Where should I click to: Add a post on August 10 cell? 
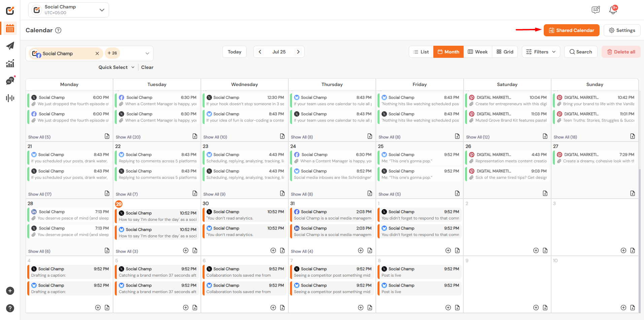pyautogui.click(x=623, y=308)
